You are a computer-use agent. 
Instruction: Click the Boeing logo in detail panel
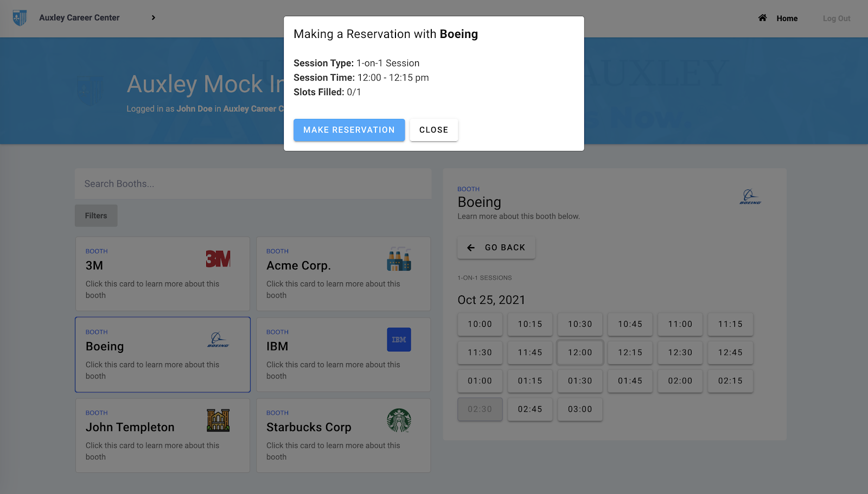point(750,197)
